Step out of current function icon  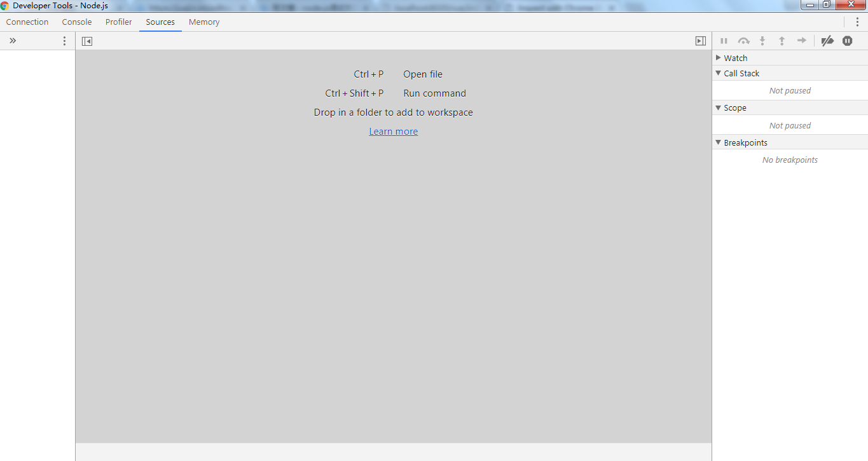coord(782,41)
